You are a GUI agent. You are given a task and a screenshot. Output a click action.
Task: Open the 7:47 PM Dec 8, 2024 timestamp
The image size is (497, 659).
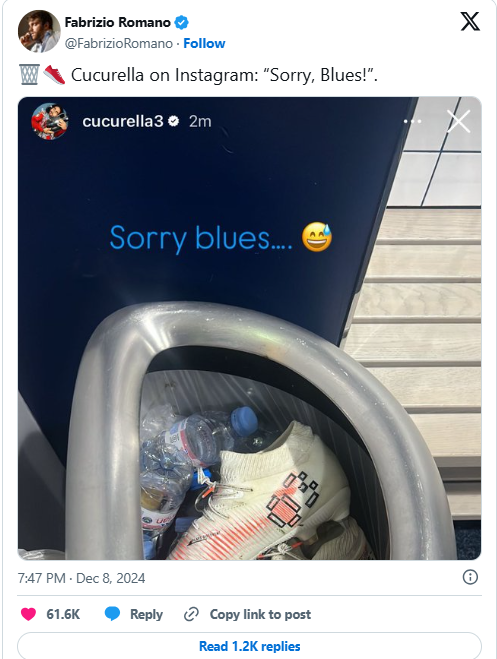81,578
